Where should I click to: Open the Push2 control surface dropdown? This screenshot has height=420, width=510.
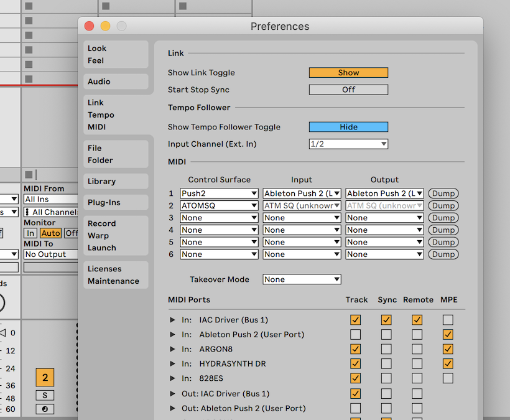point(219,194)
